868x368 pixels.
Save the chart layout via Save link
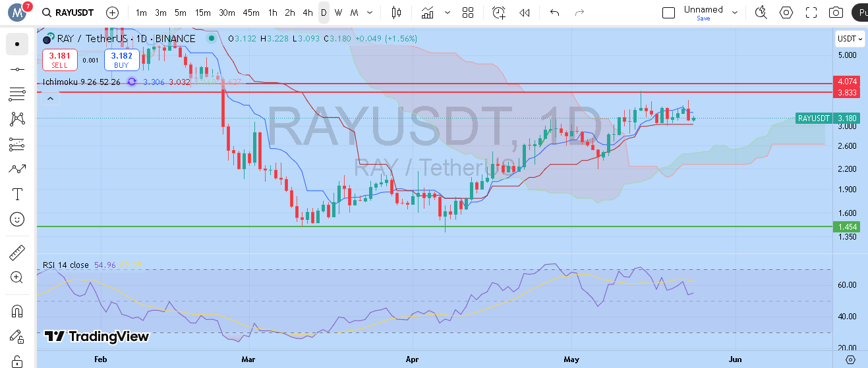click(x=703, y=18)
